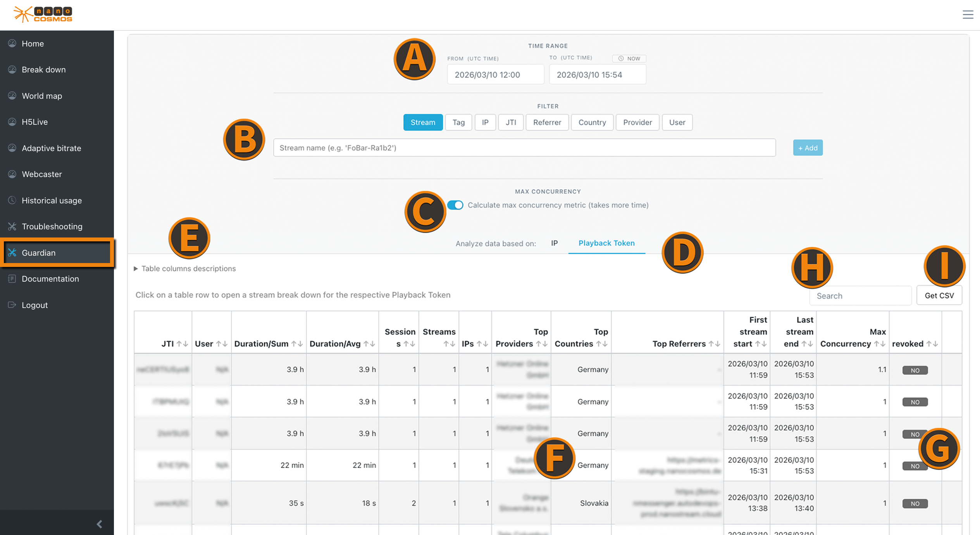Open the World map view
Screen dimensions: 980x535
pyautogui.click(x=42, y=96)
